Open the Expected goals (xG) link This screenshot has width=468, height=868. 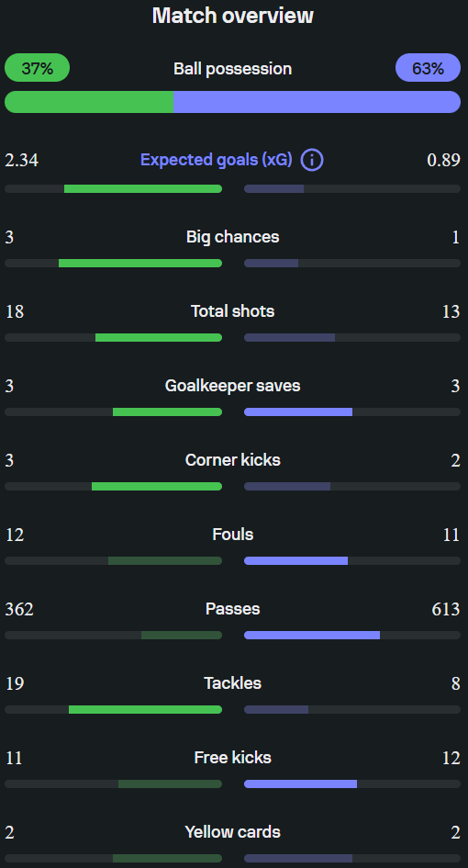pyautogui.click(x=217, y=160)
